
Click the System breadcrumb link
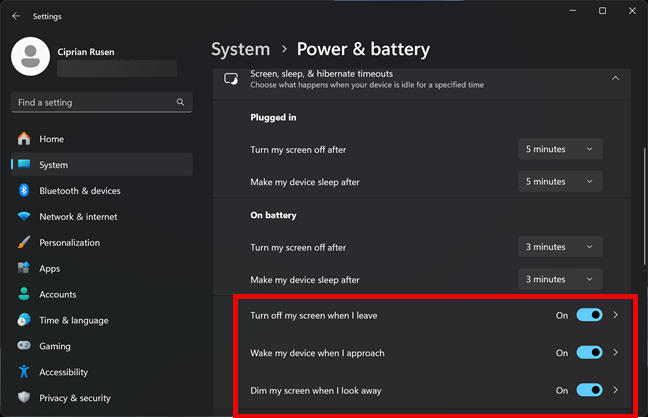click(x=241, y=49)
